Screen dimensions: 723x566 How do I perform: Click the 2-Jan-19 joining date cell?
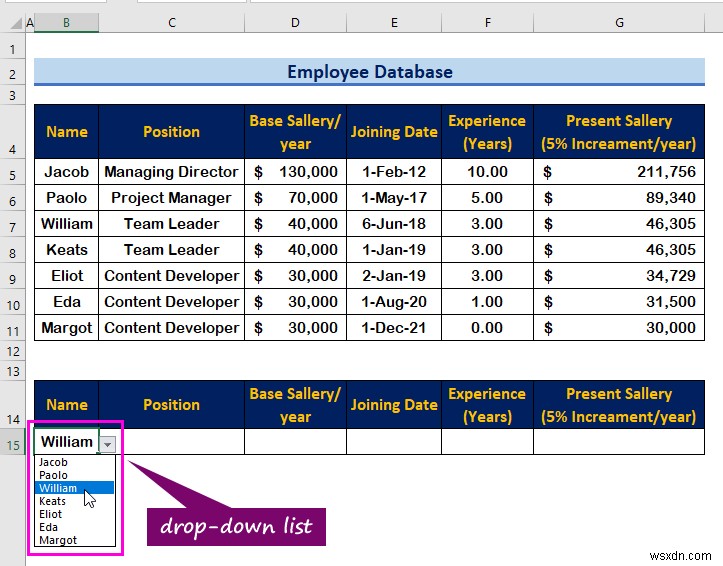[394, 276]
